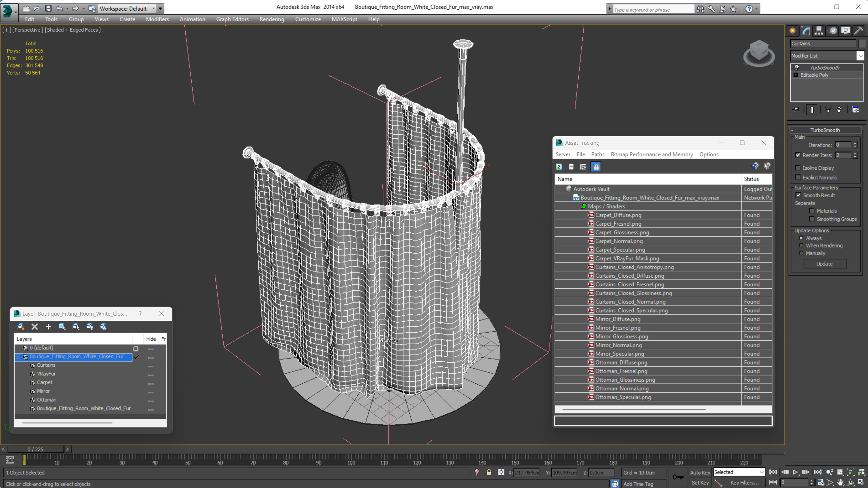The image size is (868, 488).
Task: Click the Open File folder icon
Action: (x=37, y=9)
